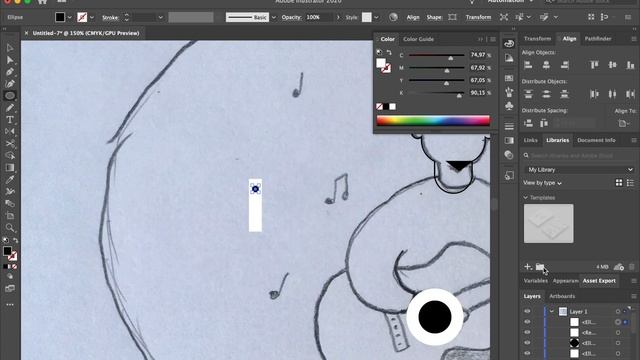640x360 pixels.
Task: Click the Stroke label link
Action: click(x=110, y=18)
